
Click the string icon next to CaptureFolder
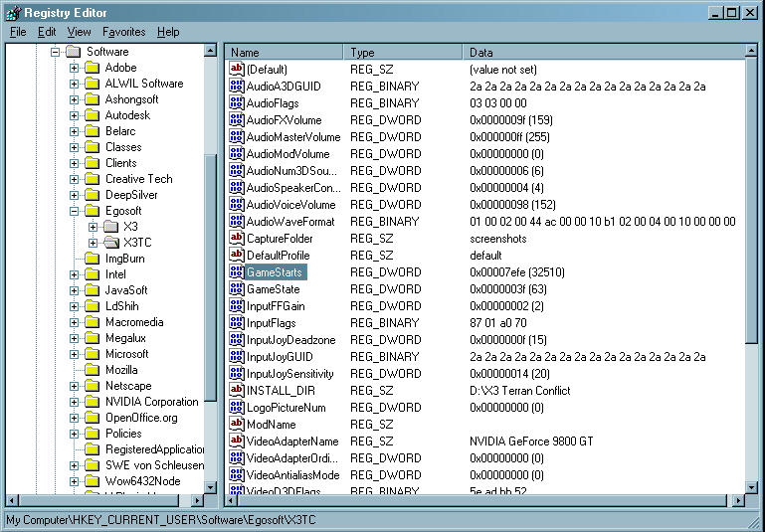pyautogui.click(x=237, y=238)
